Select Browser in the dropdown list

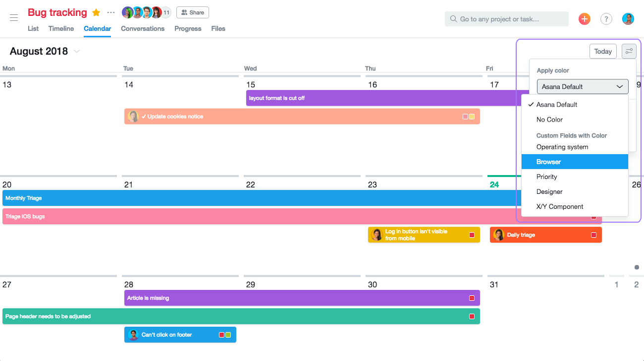pyautogui.click(x=548, y=162)
